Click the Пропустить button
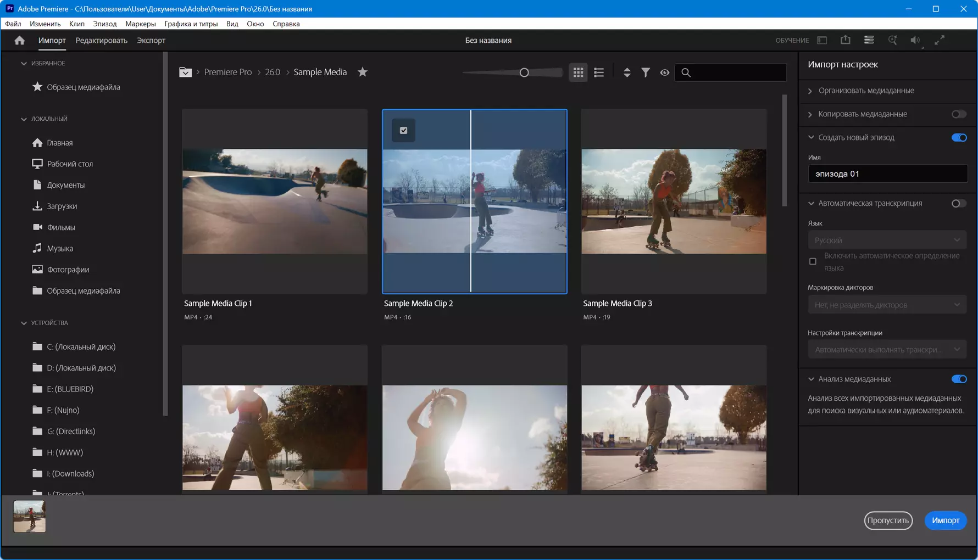 (888, 520)
